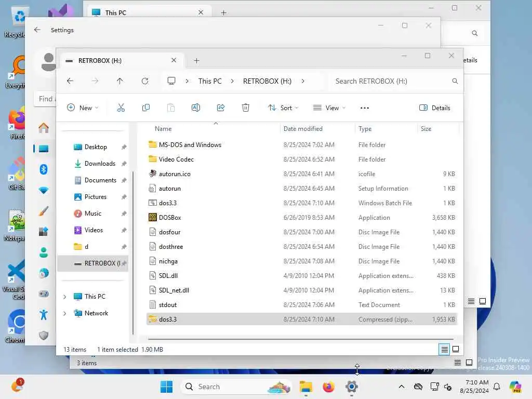The width and height of the screenshot is (532, 399).
Task: Open the View dropdown menu
Action: [329, 108]
